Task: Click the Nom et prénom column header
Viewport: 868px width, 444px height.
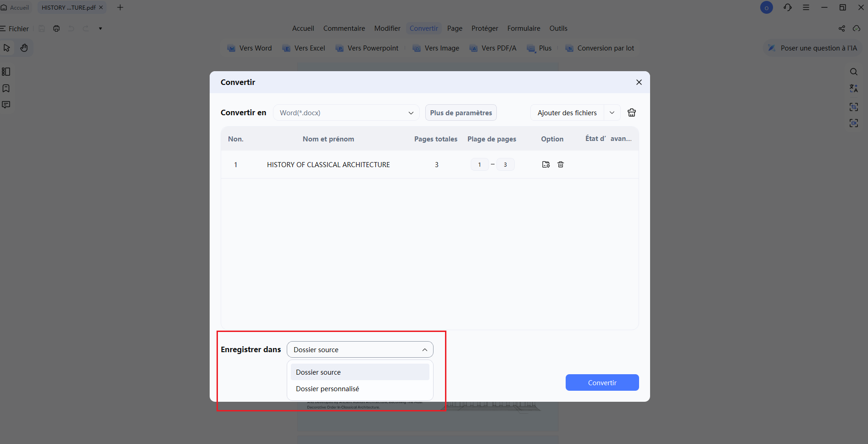Action: click(328, 139)
